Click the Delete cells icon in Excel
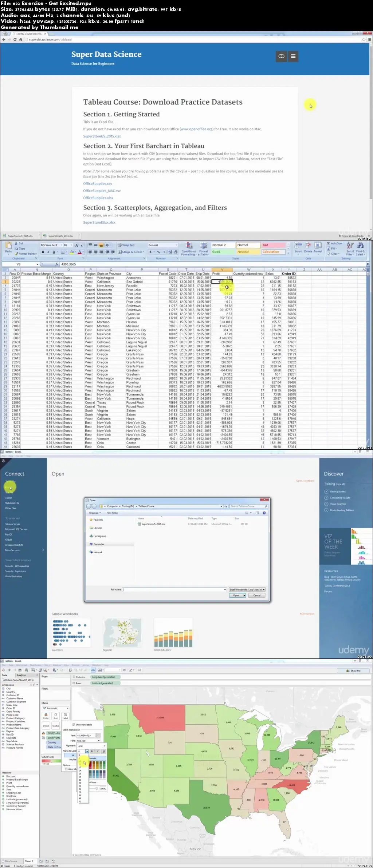Image resolution: width=373 pixels, height=868 pixels. pos(308,247)
